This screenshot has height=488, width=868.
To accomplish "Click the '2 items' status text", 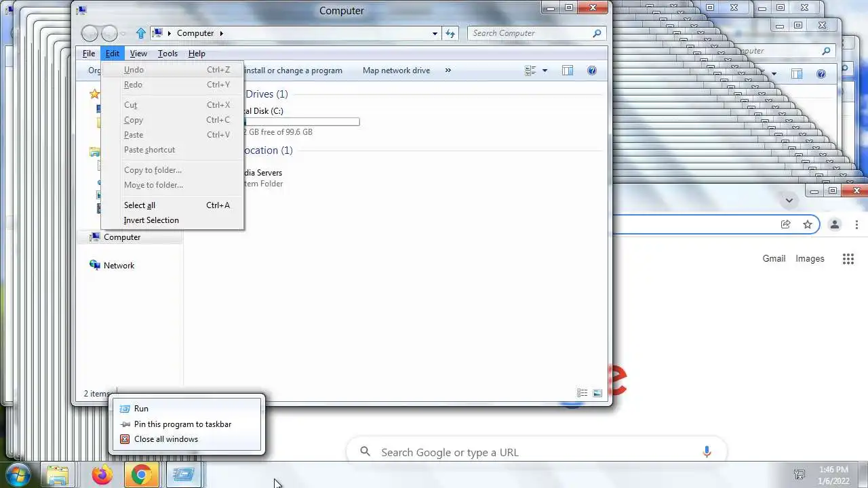I will tap(96, 394).
